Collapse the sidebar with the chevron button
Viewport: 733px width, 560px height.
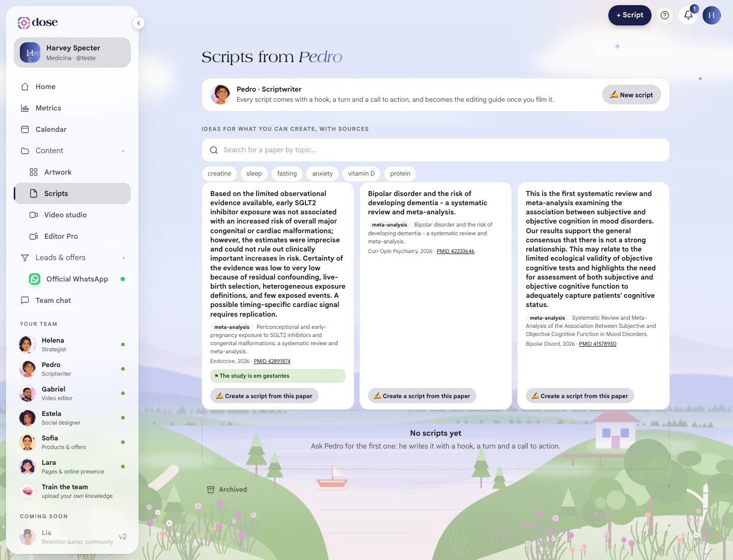(x=138, y=23)
